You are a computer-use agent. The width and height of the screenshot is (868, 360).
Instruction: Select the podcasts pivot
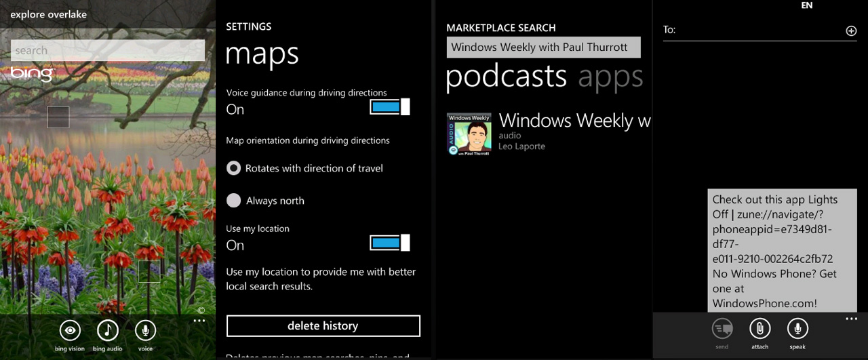tap(506, 76)
